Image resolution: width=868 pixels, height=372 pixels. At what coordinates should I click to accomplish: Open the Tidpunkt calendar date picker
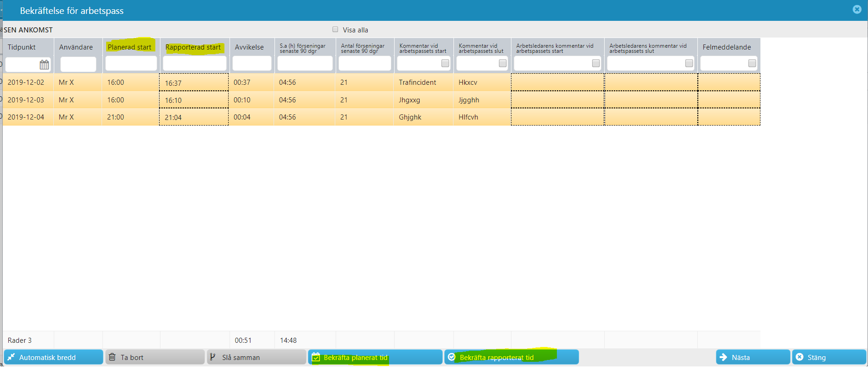(44, 65)
